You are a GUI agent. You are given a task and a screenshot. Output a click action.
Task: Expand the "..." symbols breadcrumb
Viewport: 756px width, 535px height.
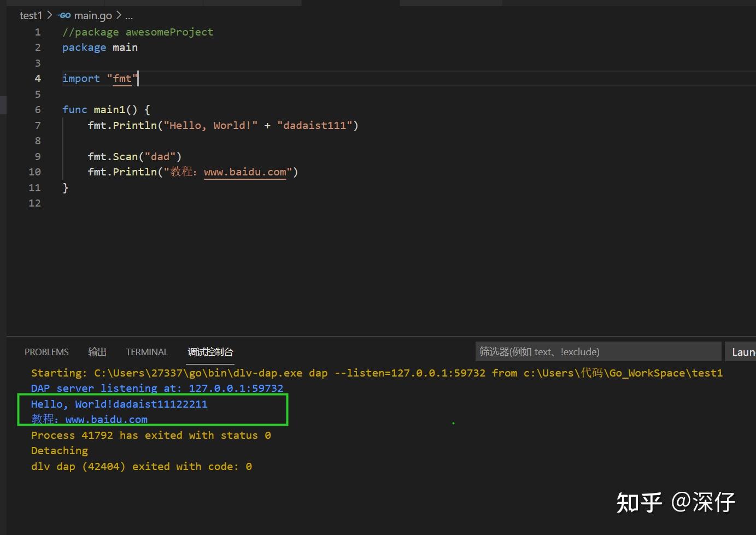point(129,16)
